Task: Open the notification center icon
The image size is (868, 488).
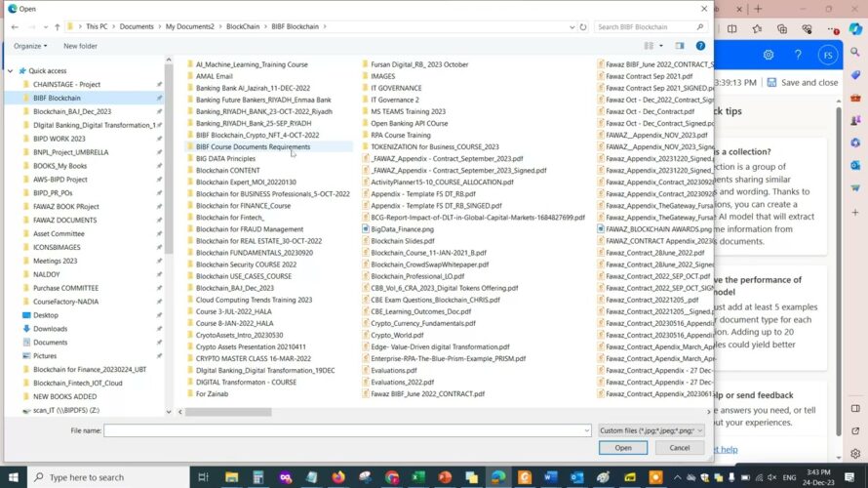Action: coord(849,477)
